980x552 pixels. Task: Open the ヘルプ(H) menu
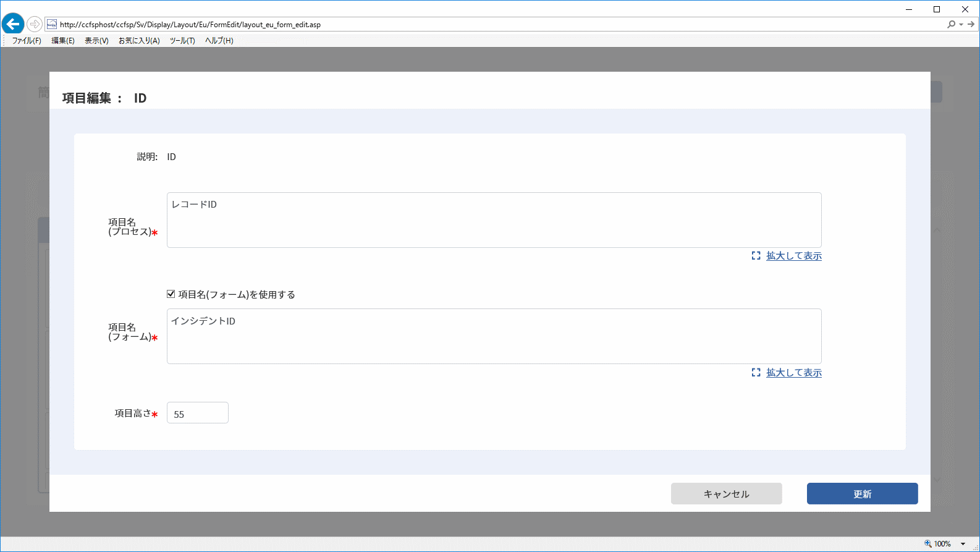(x=219, y=41)
